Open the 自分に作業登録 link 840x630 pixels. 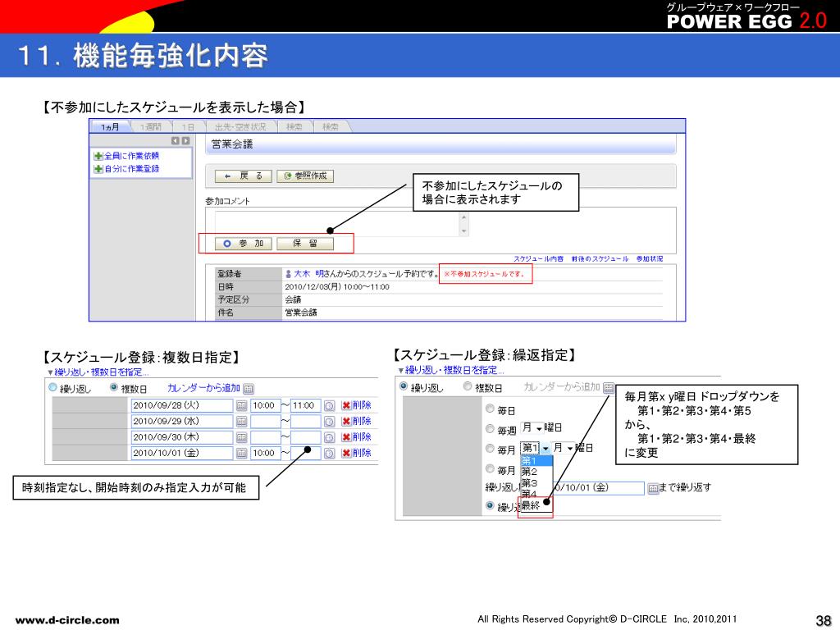131,169
